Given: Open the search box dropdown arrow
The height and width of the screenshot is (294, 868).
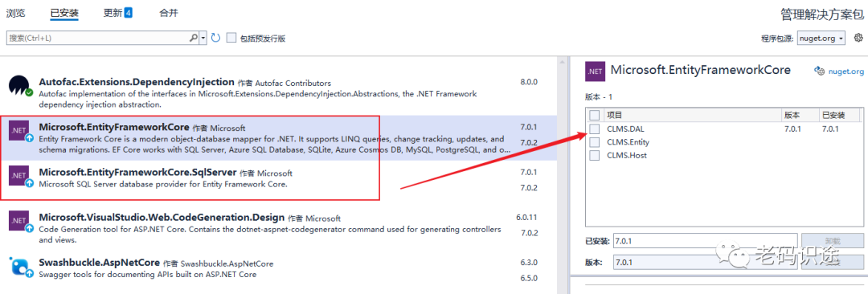Looking at the screenshot, I should 203,38.
